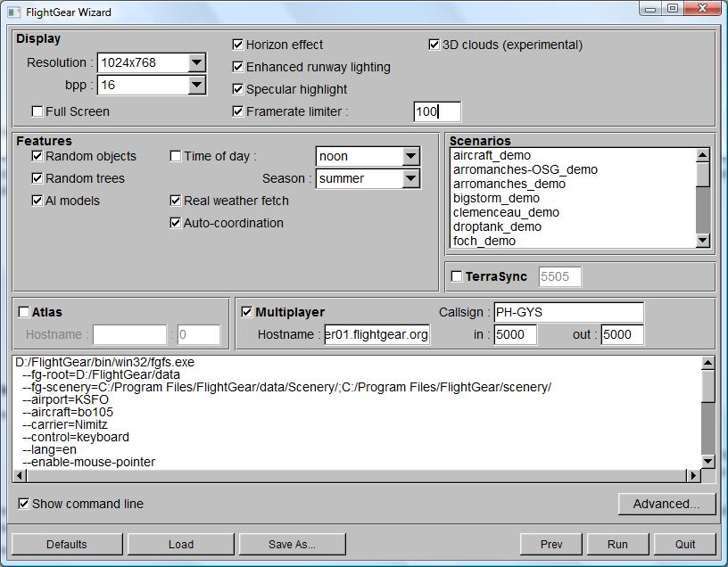
Task: Select bigstorm_demo scenario
Action: (574, 198)
